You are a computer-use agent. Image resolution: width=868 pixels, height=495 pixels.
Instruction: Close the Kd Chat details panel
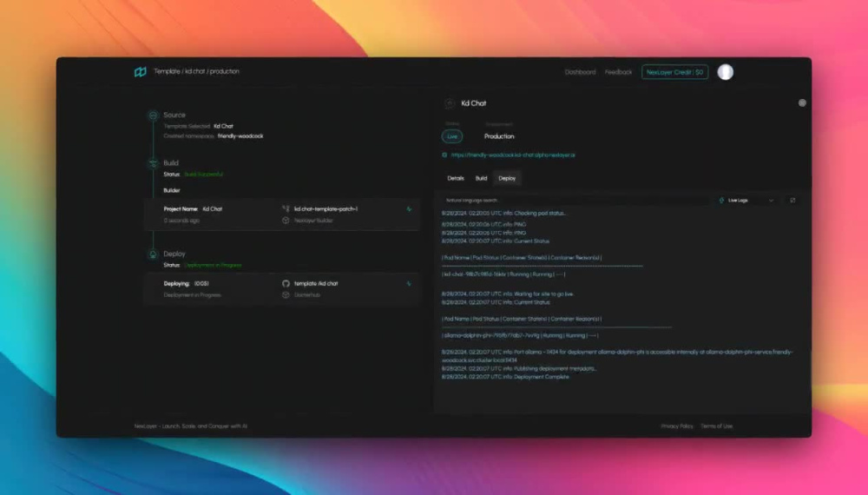(x=802, y=103)
